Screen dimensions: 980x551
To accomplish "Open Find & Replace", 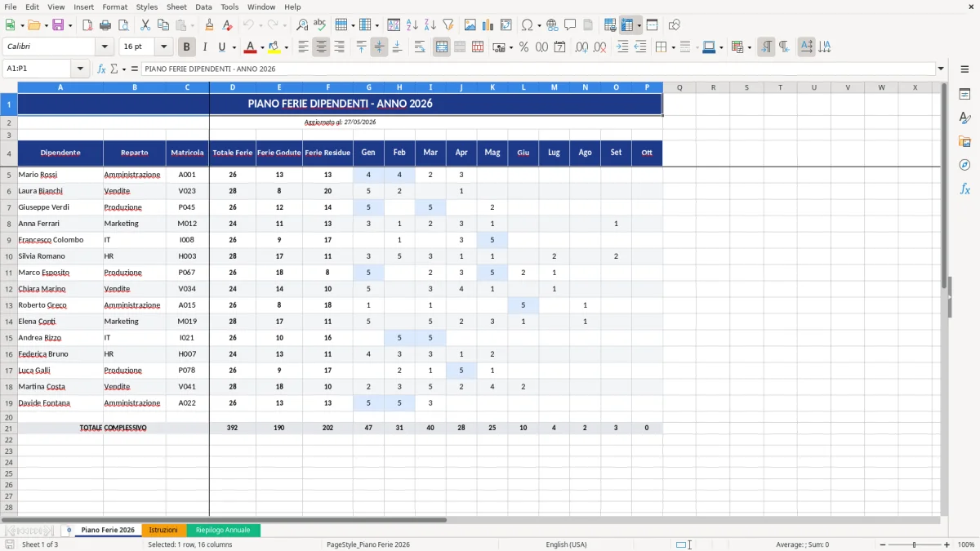I will click(302, 25).
